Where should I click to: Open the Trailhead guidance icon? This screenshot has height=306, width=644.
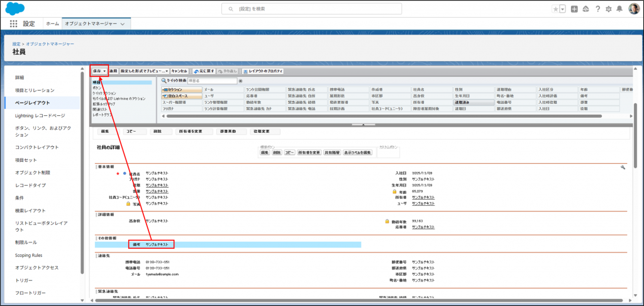tap(586, 9)
